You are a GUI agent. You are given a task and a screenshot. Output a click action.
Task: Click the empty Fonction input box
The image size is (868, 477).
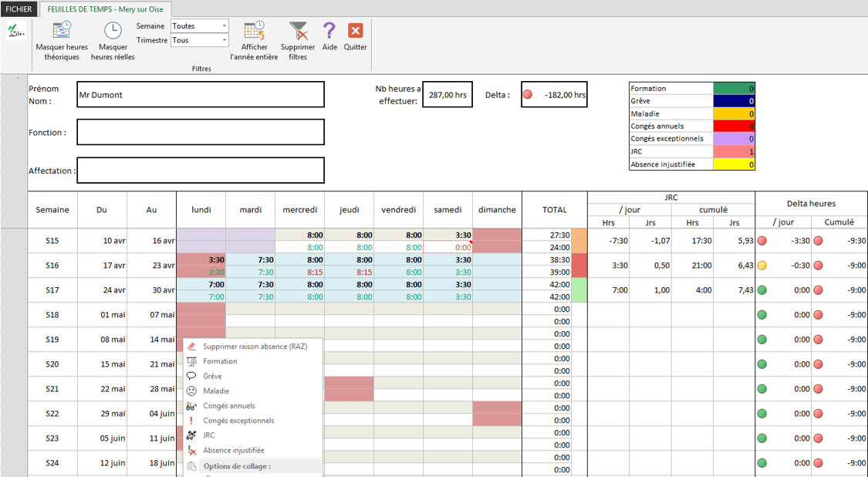pos(201,133)
